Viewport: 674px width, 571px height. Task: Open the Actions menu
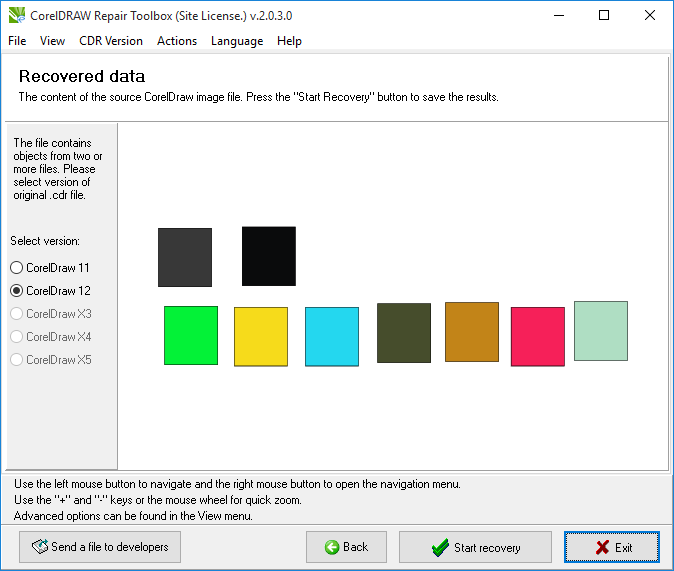pos(177,41)
